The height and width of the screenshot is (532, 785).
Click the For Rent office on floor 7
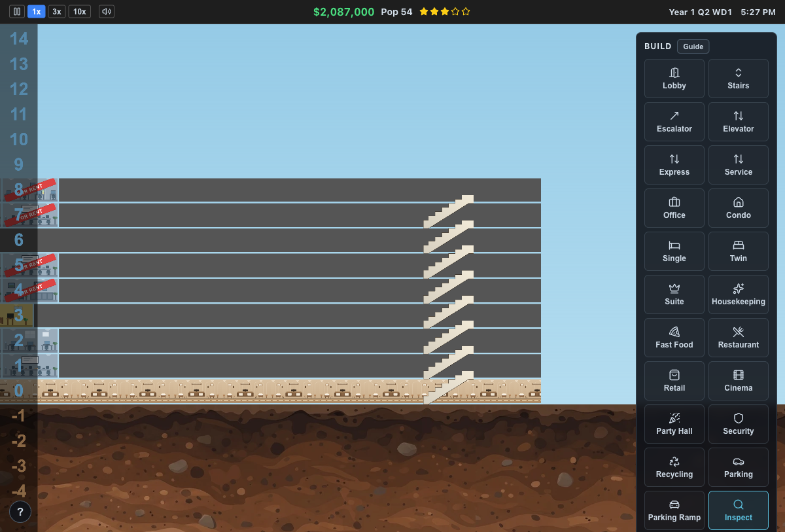29,215
